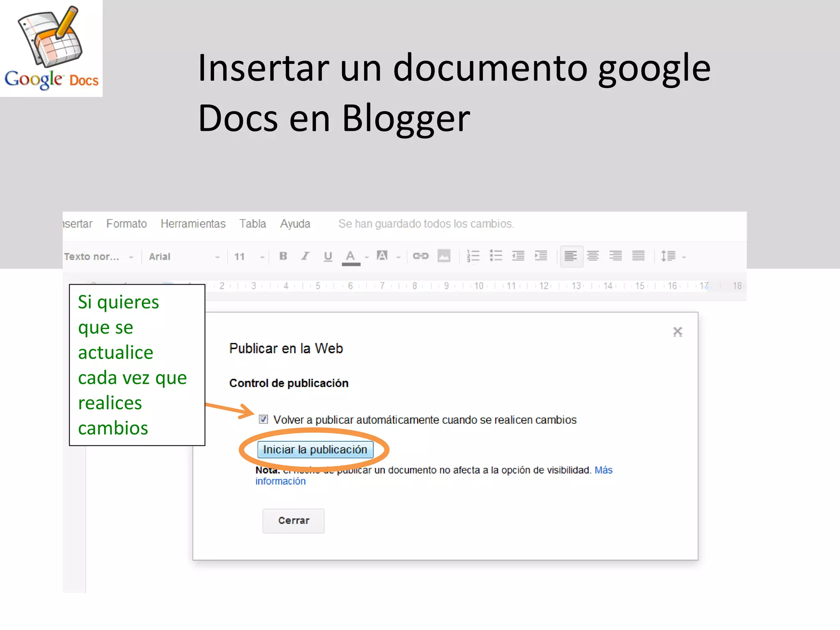Image resolution: width=840 pixels, height=630 pixels.
Task: Open the Formato menu
Action: 126,224
